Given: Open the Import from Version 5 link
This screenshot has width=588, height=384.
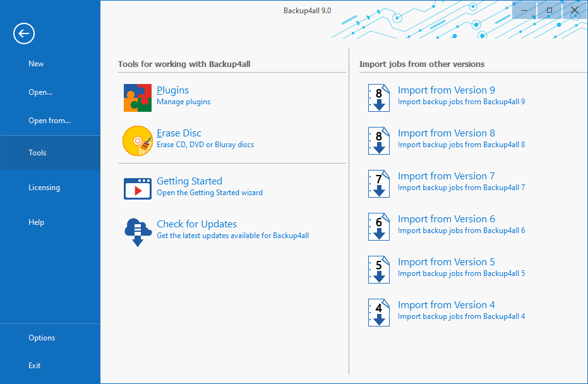Looking at the screenshot, I should point(447,262).
